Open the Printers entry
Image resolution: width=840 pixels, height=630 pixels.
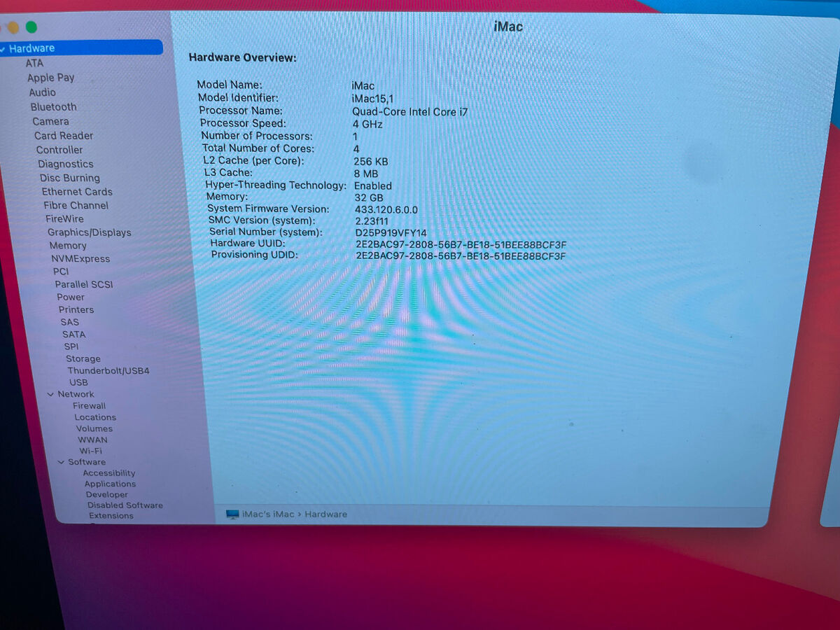[x=76, y=309]
